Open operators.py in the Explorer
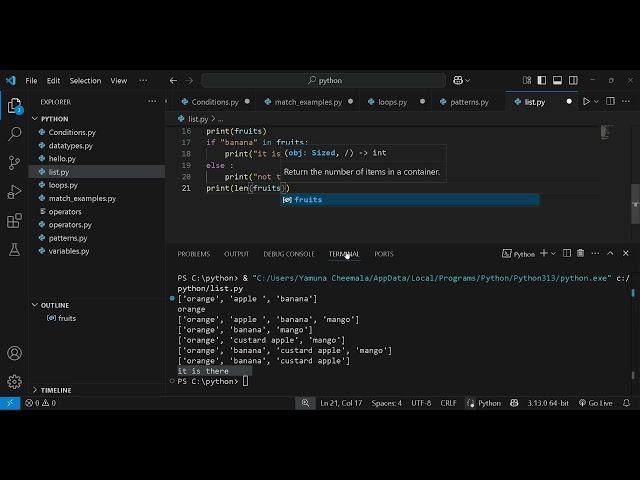The height and width of the screenshot is (480, 640). (x=97, y=225)
